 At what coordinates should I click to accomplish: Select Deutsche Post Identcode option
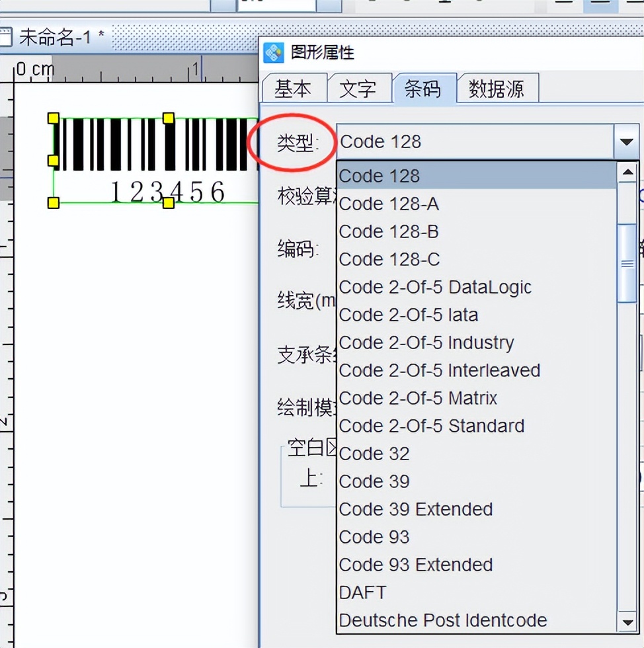tap(477, 620)
